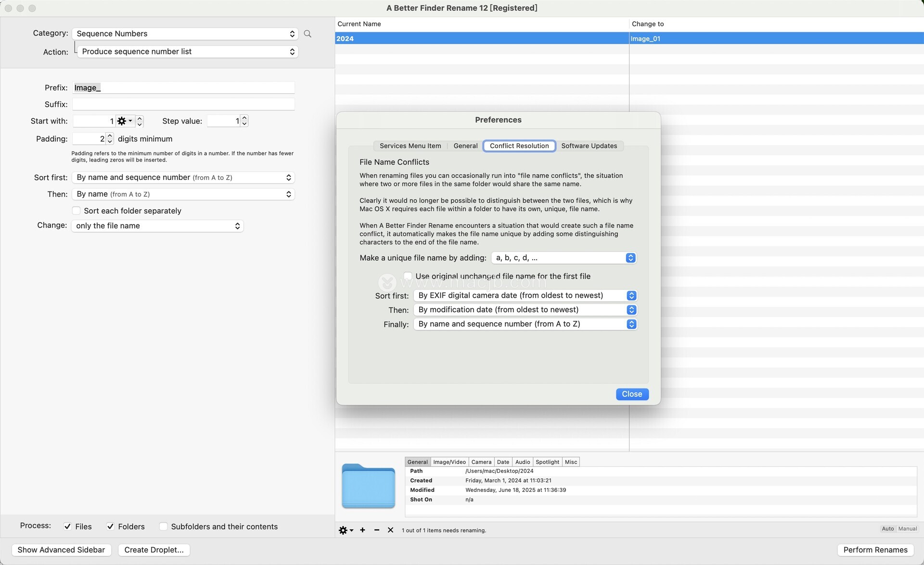The height and width of the screenshot is (565, 924).
Task: Close the Preferences dialog
Action: pos(632,394)
